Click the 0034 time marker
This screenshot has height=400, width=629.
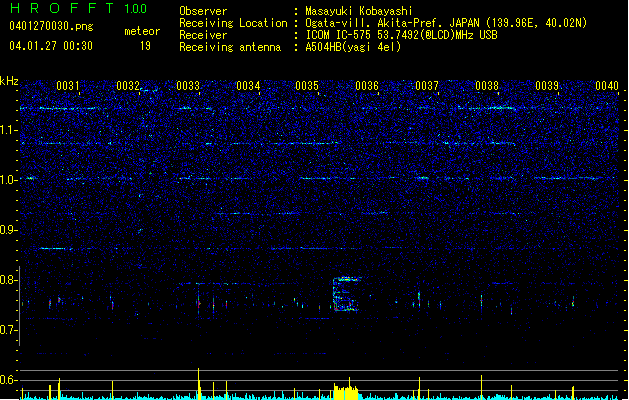pos(248,86)
